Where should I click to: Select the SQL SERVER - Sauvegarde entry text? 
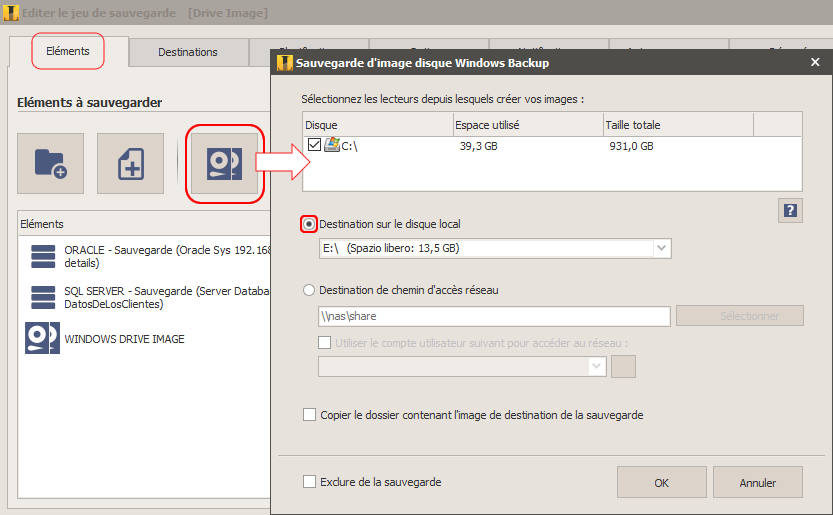click(167, 297)
